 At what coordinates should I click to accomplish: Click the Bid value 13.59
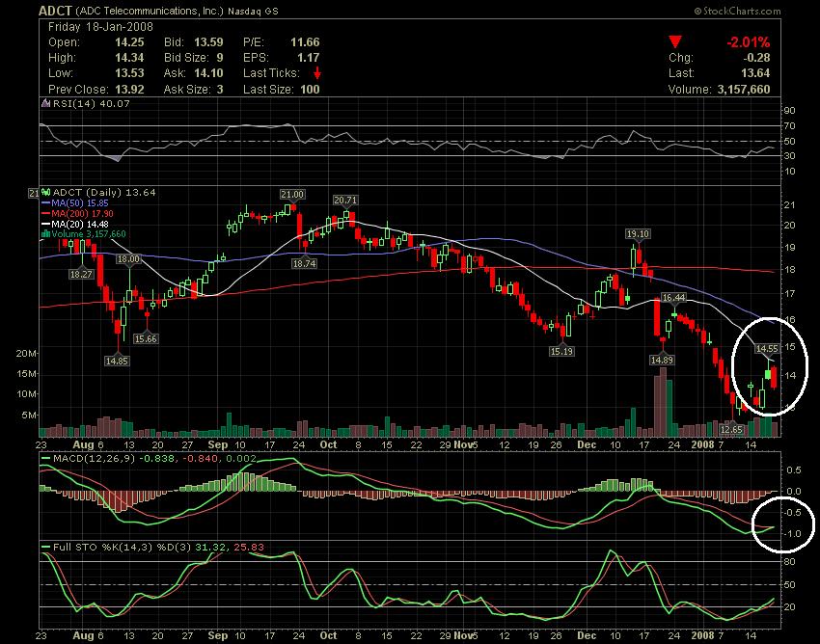point(208,42)
